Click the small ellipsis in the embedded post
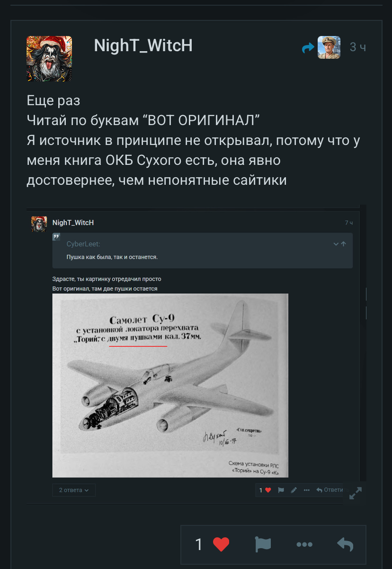 pos(307,490)
